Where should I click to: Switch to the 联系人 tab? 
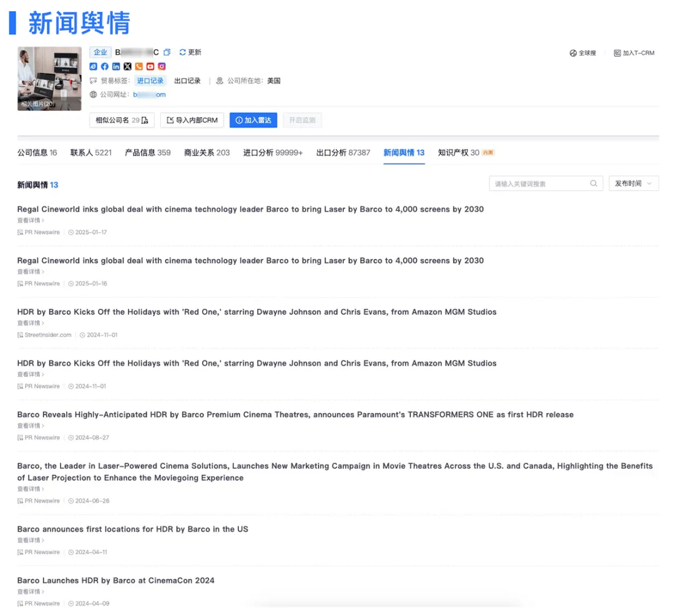point(90,153)
